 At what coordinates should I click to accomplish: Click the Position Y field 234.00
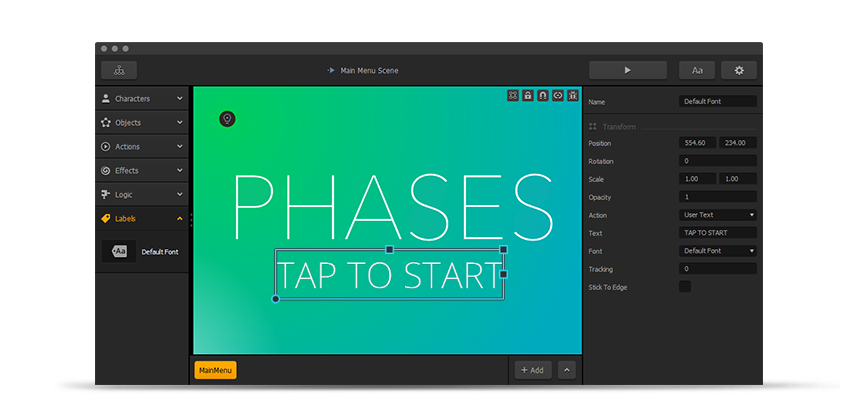[738, 143]
